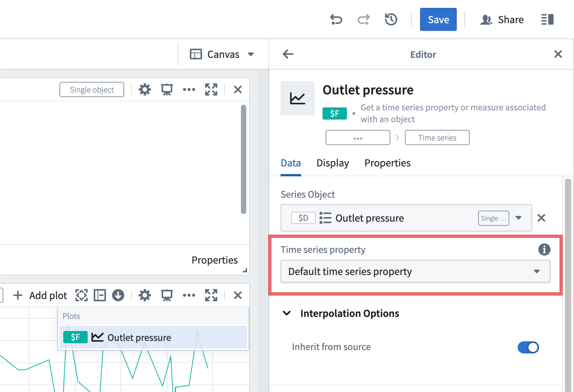The image size is (574, 392).
Task: Click the $D badge in Series Object
Action: tap(303, 218)
